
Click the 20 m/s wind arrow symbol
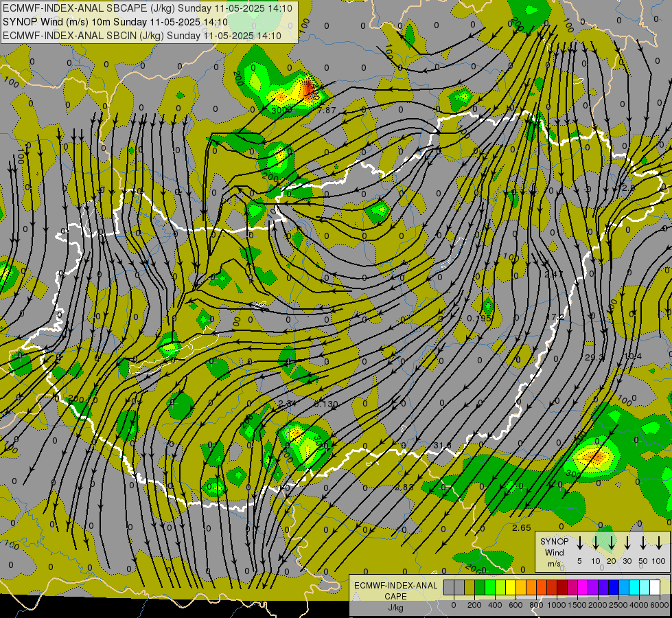click(612, 543)
